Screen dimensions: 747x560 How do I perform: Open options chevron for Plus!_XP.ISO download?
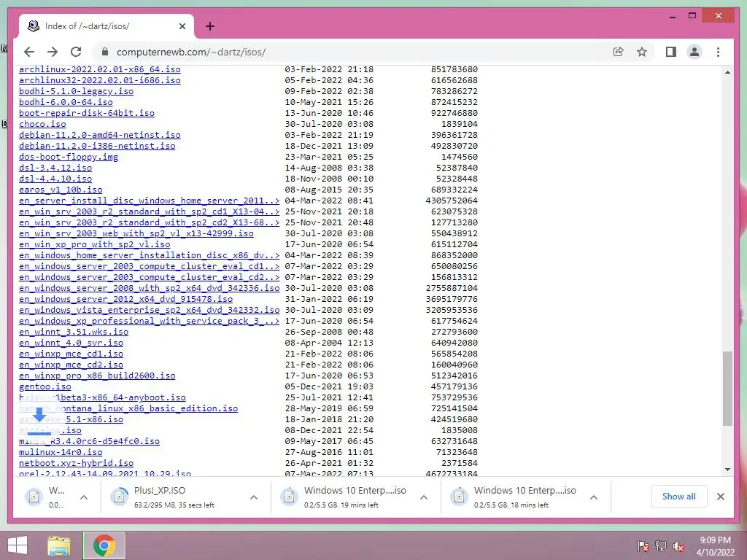pos(254,497)
